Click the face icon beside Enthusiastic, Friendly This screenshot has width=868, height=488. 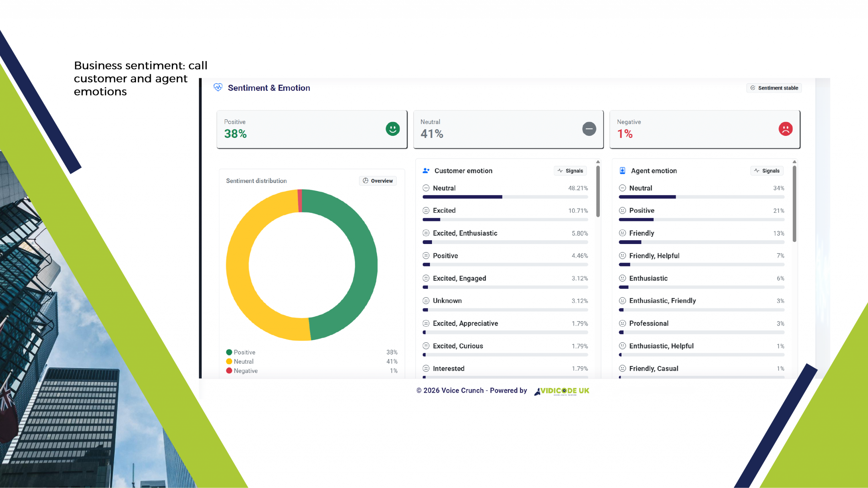coord(622,301)
